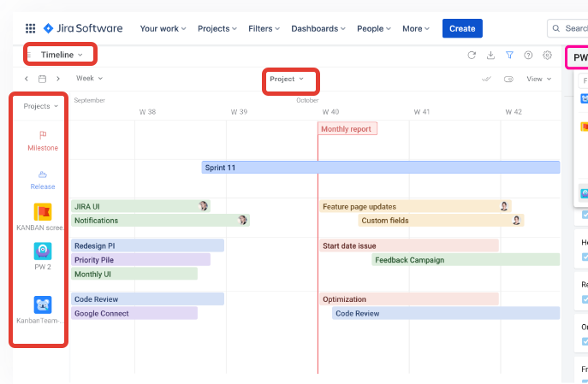Open the help question mark icon
Viewport: 588px width, 384px height.
(x=528, y=55)
